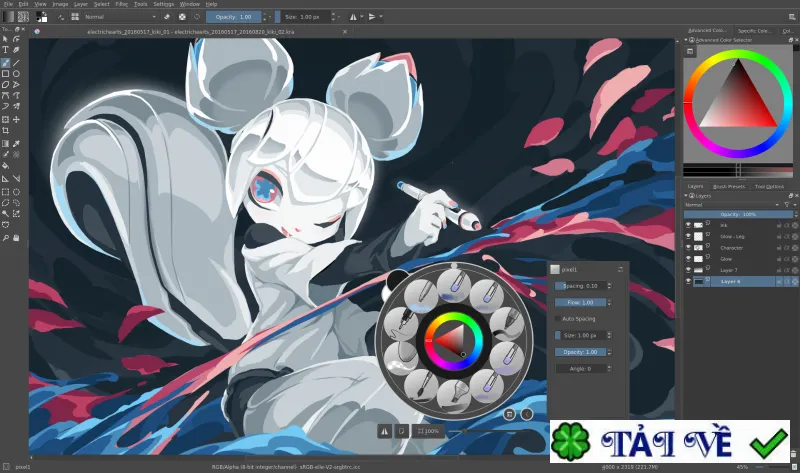800x473 pixels.
Task: Enable the Auto Spacing checkbox
Action: pos(557,319)
